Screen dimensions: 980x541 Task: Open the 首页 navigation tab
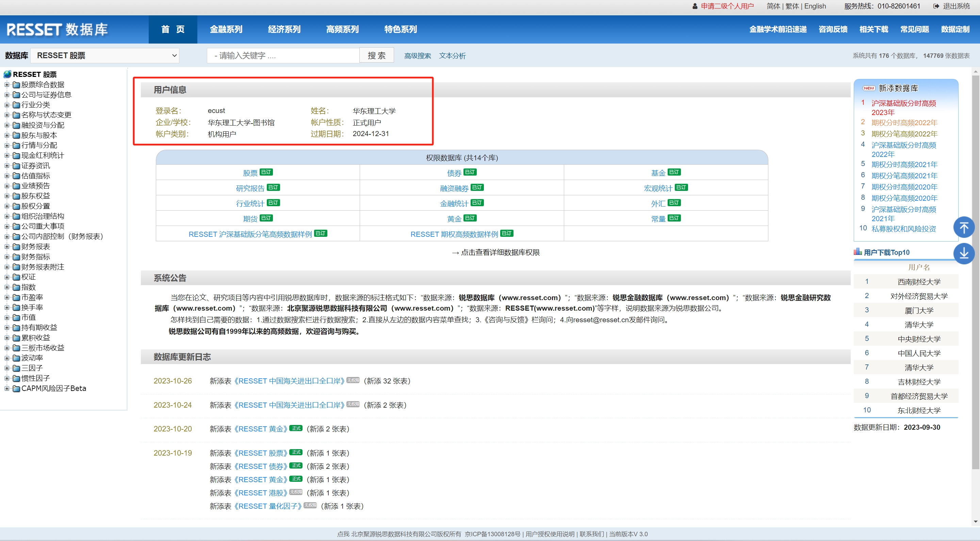pyautogui.click(x=173, y=29)
